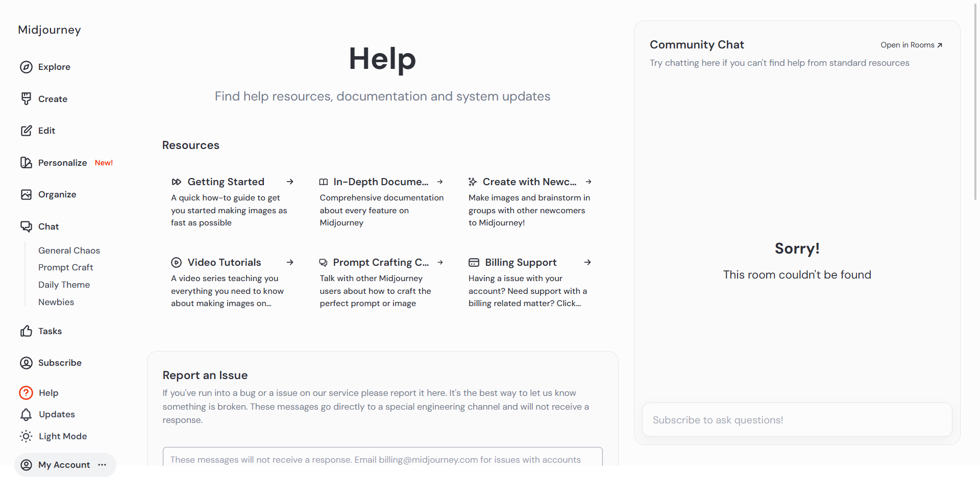
Task: Open My Account three-dot menu
Action: pyautogui.click(x=102, y=465)
